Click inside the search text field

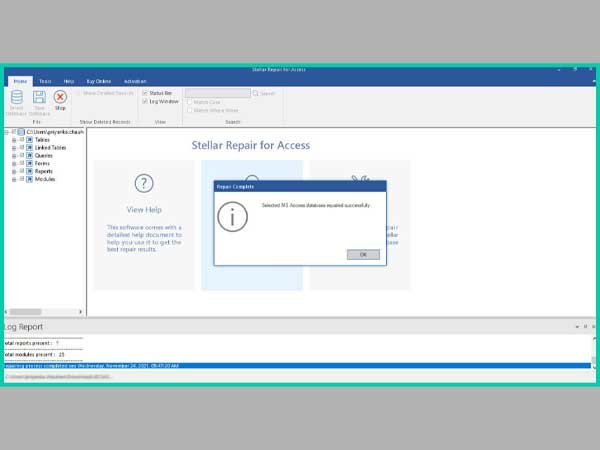[x=218, y=93]
